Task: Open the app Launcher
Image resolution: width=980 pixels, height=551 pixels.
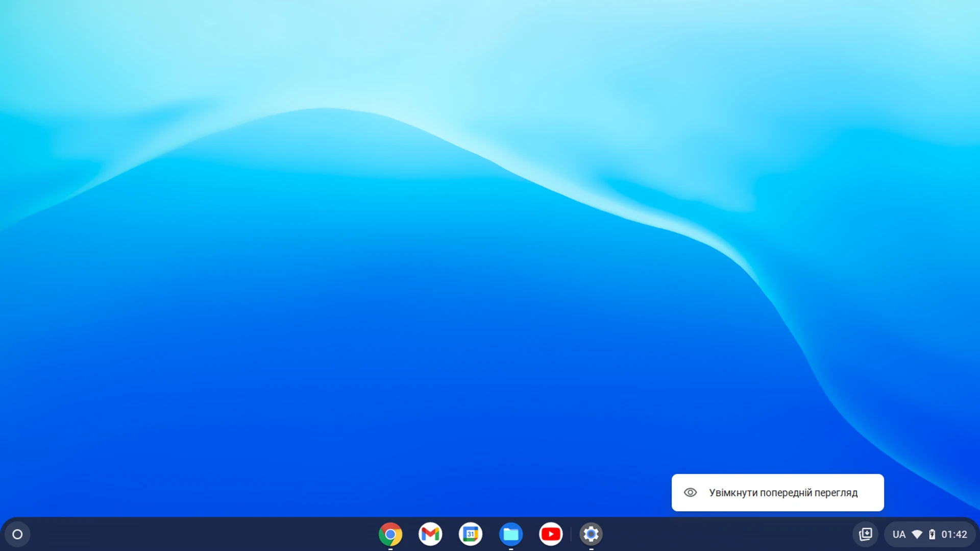Action: [17, 534]
